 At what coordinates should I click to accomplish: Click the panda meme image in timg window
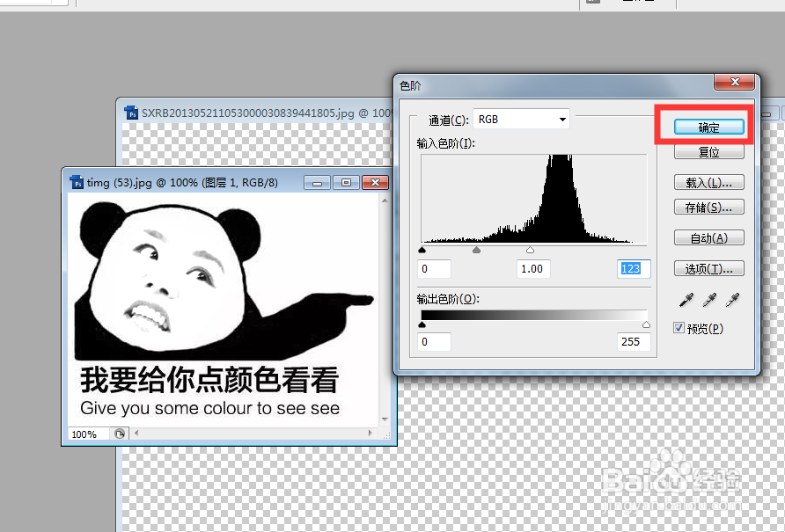[x=224, y=310]
